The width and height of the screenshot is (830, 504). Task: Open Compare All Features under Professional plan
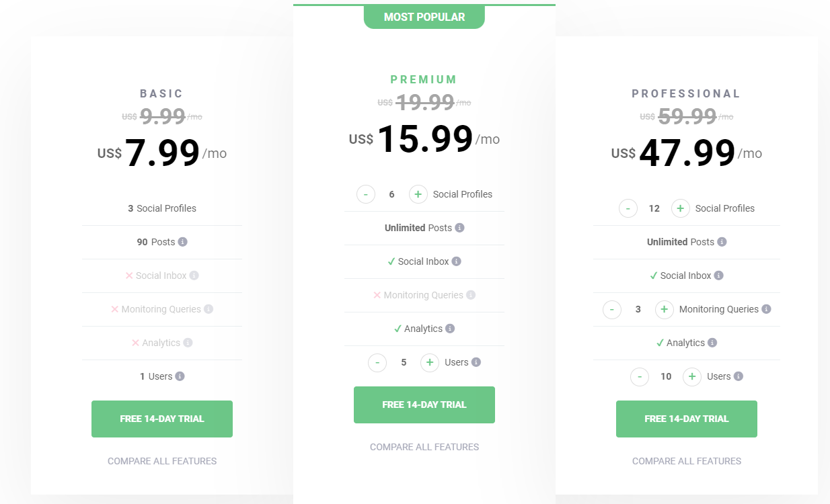pos(687,461)
